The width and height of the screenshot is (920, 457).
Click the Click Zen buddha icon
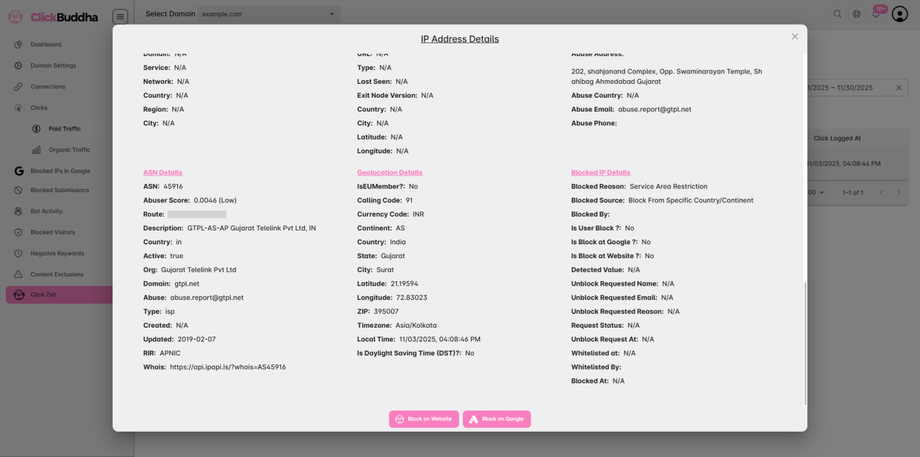tap(18, 294)
